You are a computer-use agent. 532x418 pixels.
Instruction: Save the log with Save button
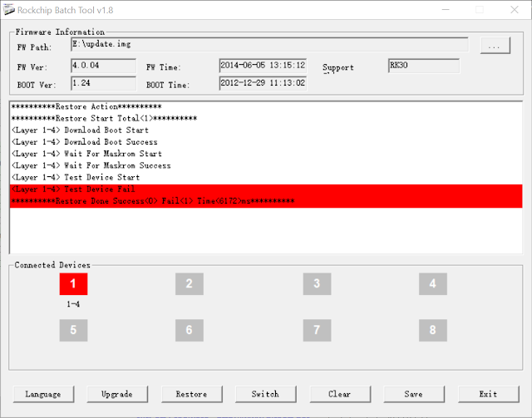click(x=414, y=394)
